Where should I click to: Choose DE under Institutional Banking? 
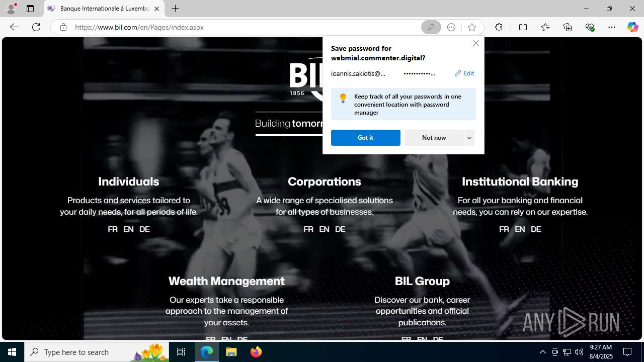[536, 229]
